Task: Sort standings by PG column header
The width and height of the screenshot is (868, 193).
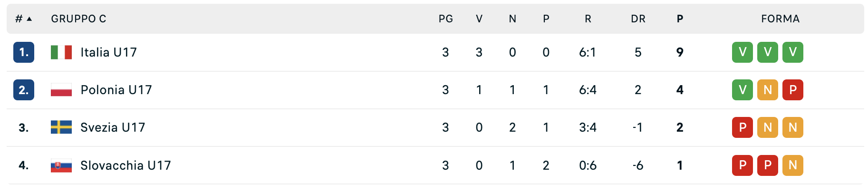Action: tap(445, 19)
